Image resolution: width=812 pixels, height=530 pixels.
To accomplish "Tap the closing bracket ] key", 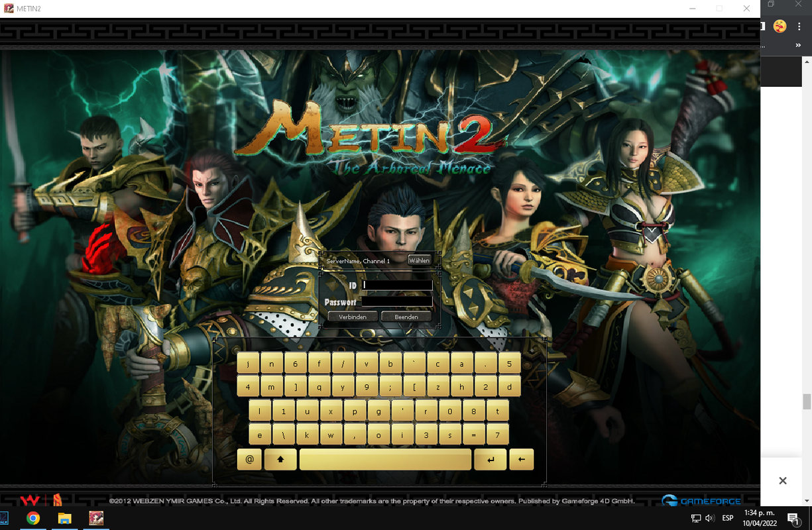I will pos(295,387).
